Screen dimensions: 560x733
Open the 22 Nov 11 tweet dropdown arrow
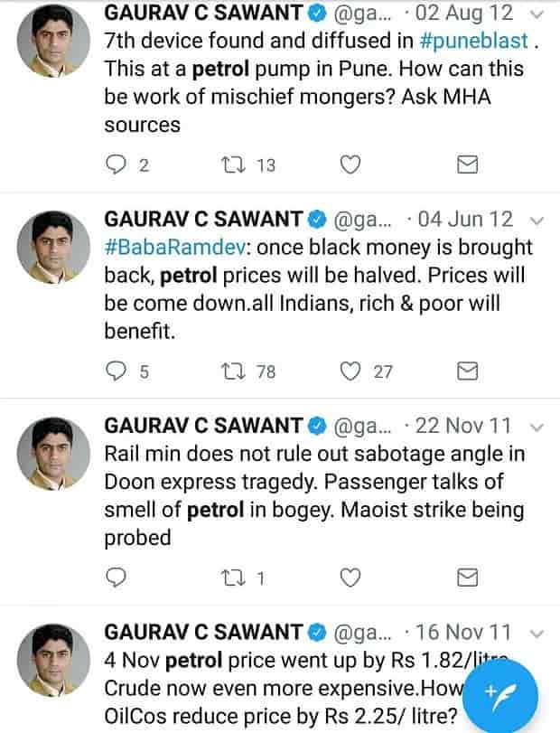(536, 426)
